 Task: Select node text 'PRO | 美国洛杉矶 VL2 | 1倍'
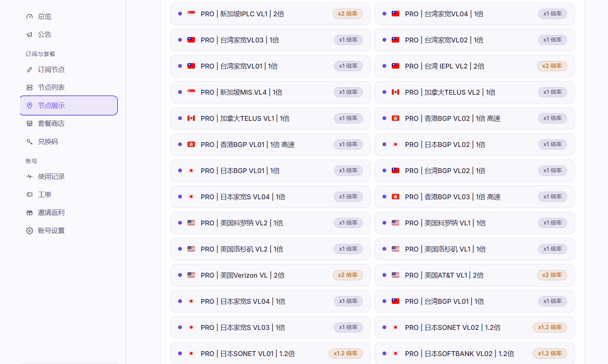pyautogui.click(x=242, y=249)
